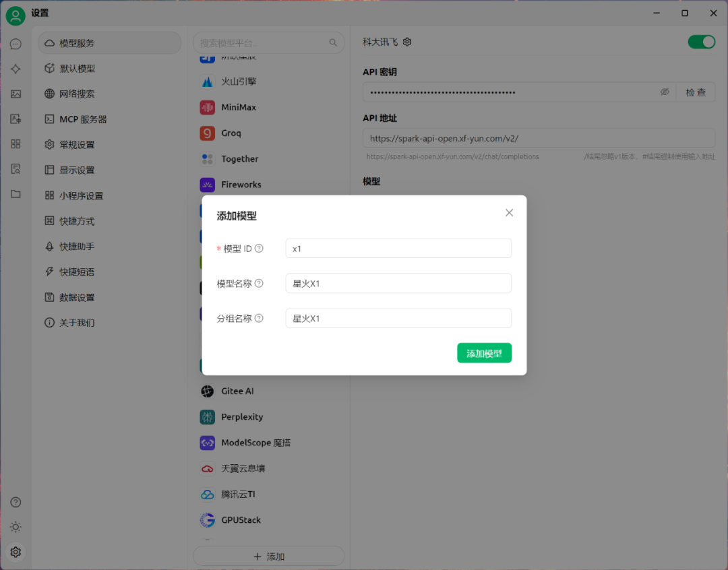Click the ModelScope 魔搭 provider icon
The height and width of the screenshot is (570, 728).
[208, 443]
